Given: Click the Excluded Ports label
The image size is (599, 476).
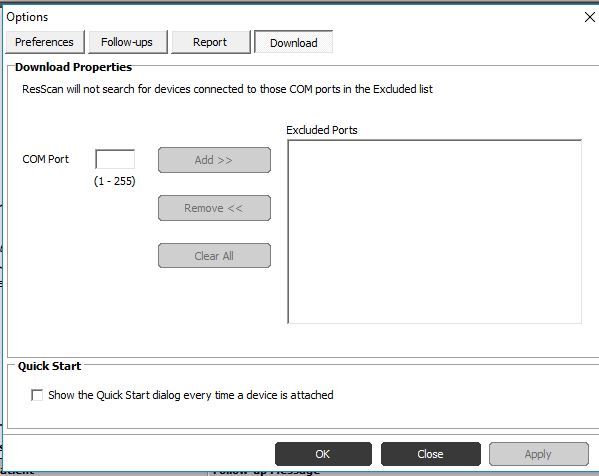Looking at the screenshot, I should point(322,130).
